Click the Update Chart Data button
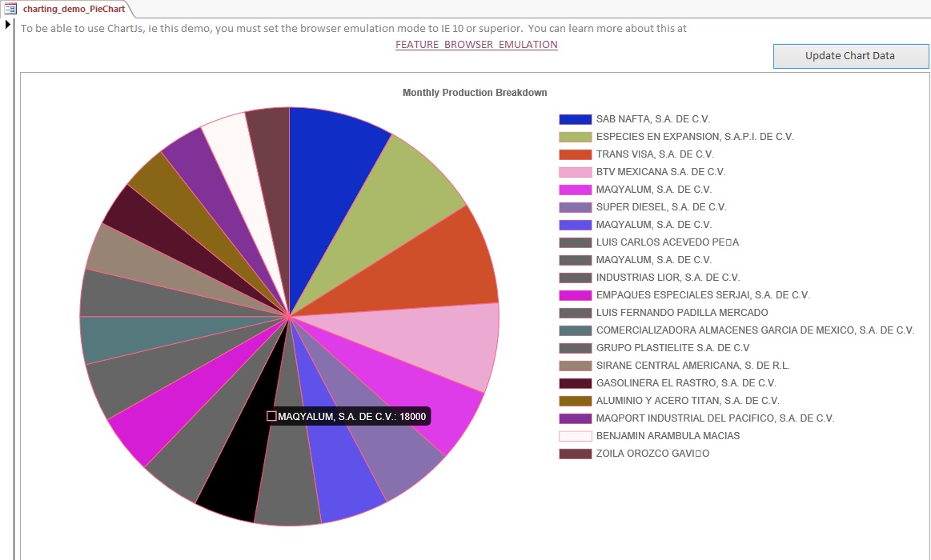This screenshot has height=560, width=931. tap(850, 56)
